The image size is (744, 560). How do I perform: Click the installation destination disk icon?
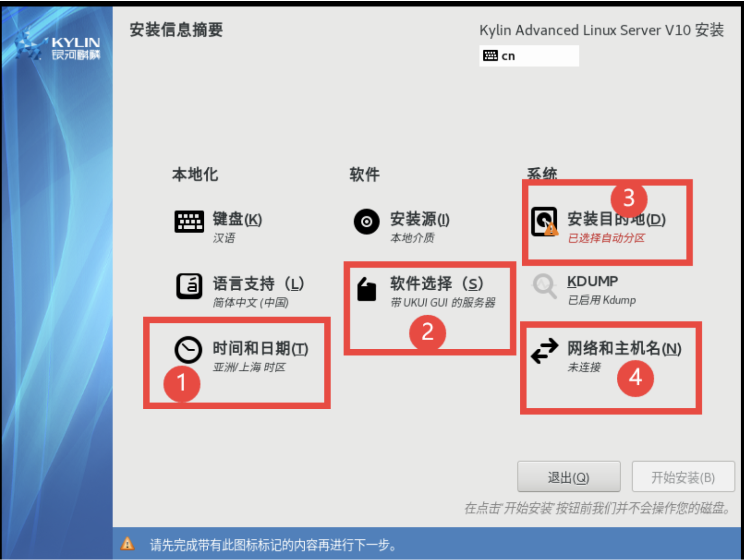click(x=544, y=221)
